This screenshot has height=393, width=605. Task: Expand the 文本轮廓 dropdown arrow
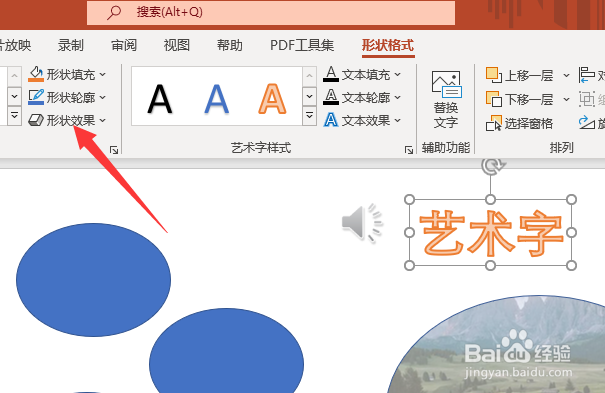point(398,98)
